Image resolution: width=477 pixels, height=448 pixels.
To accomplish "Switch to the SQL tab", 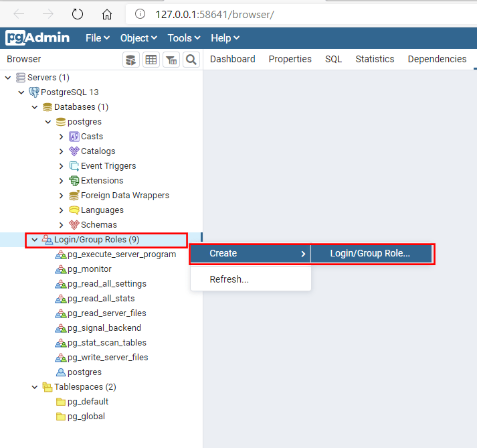I will pyautogui.click(x=333, y=59).
